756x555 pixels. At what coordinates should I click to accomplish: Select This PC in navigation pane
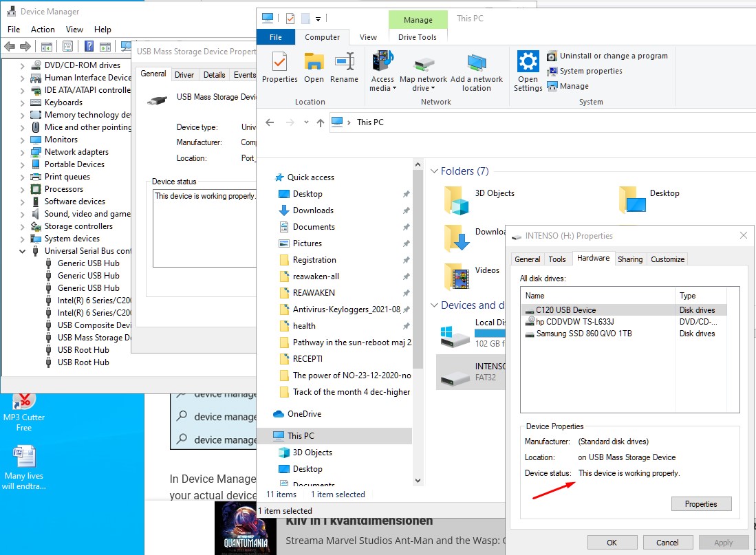pos(301,436)
